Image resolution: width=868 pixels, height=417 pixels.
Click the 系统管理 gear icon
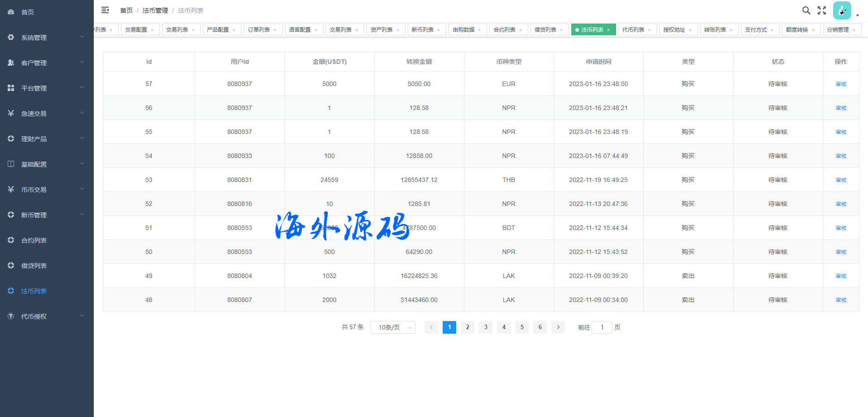11,38
